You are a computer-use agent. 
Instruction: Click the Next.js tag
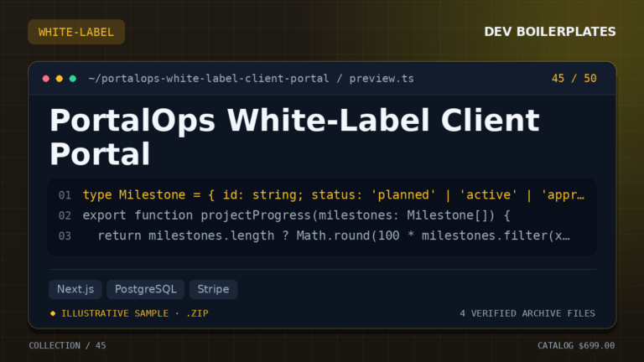[75, 289]
